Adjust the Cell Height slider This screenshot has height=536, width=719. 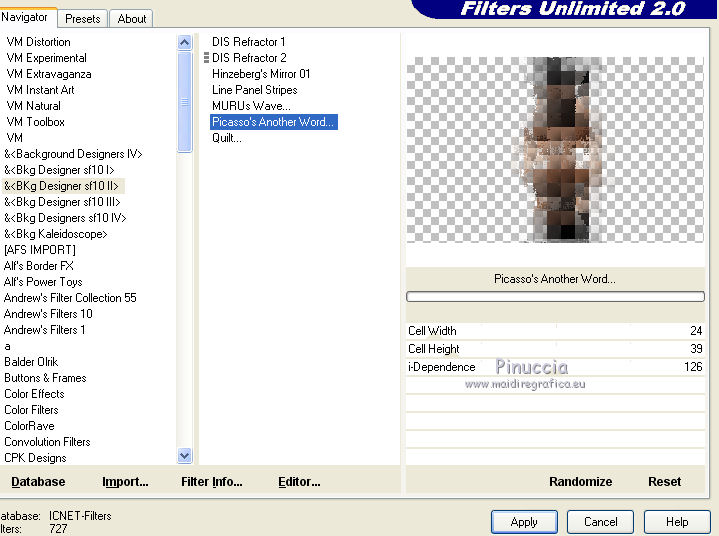coord(555,349)
